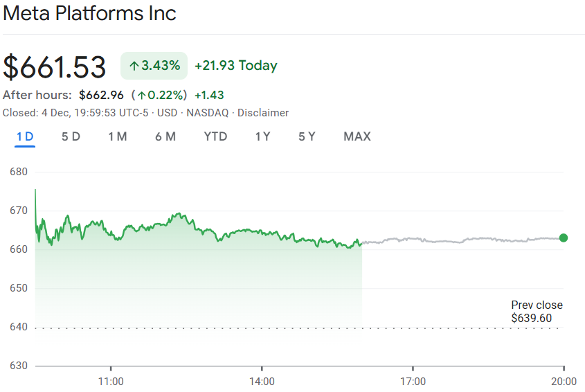Click the $661.53 current price
Image resolution: width=585 pixels, height=392 pixels.
(x=55, y=67)
